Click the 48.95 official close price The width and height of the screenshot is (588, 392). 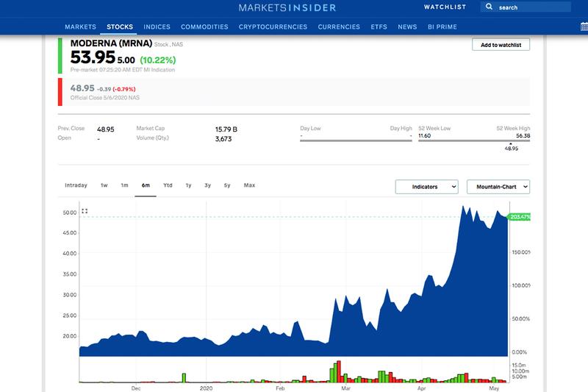click(x=82, y=88)
